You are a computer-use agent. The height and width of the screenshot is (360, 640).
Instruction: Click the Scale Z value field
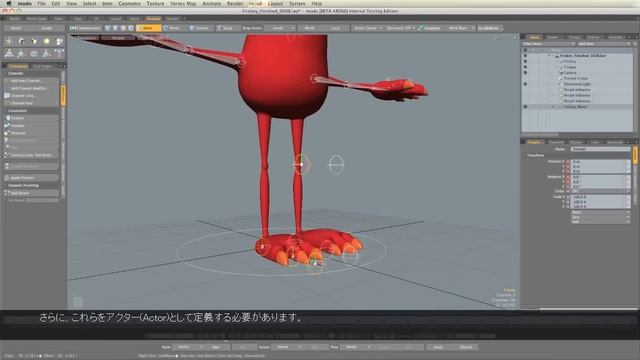tap(600, 207)
